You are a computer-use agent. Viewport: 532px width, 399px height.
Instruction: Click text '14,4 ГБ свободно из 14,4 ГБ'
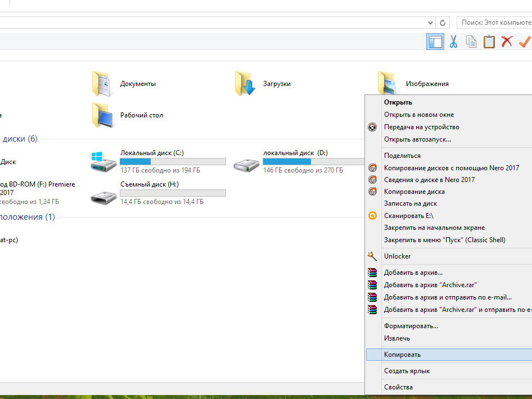(x=162, y=202)
